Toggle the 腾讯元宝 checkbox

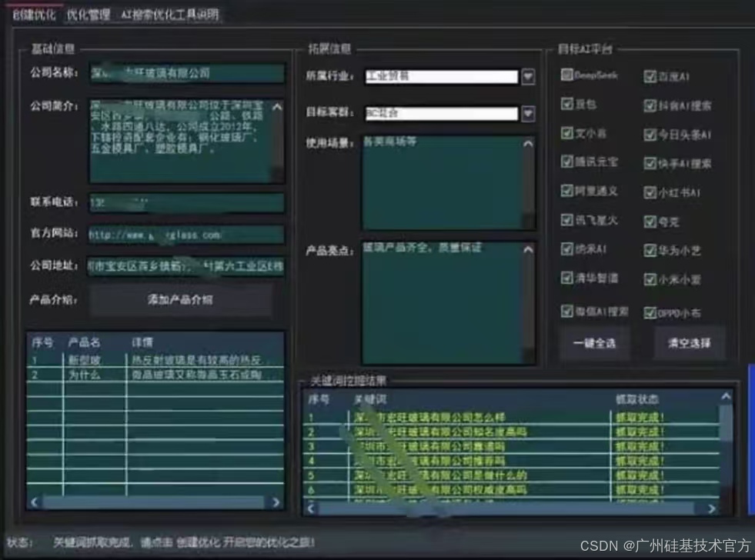(x=566, y=162)
